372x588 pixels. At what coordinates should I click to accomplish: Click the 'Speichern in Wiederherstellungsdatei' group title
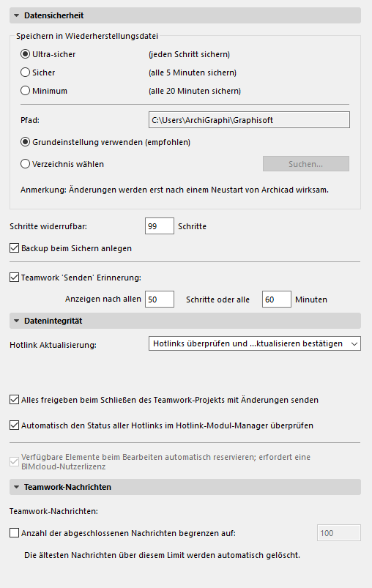pyautogui.click(x=87, y=36)
